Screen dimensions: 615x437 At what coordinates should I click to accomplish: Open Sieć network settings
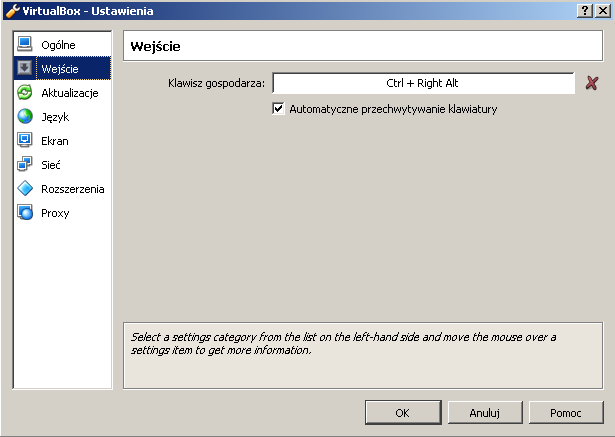click(62, 165)
